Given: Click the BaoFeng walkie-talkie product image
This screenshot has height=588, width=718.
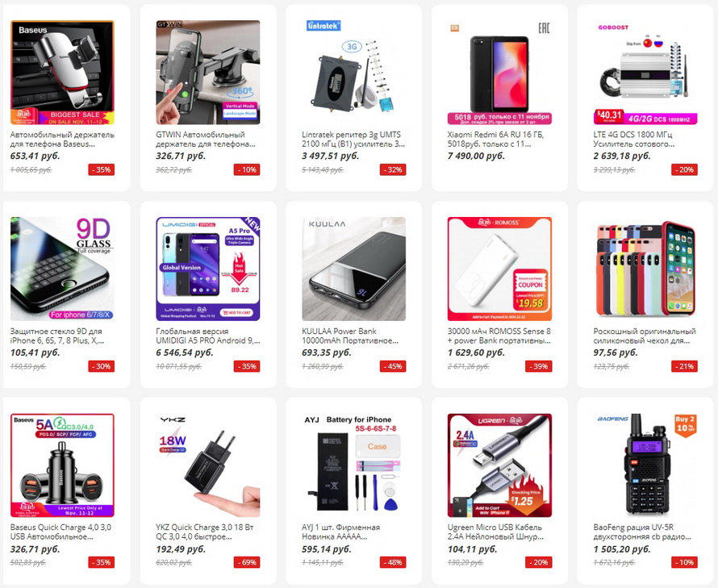Looking at the screenshot, I should (x=645, y=465).
